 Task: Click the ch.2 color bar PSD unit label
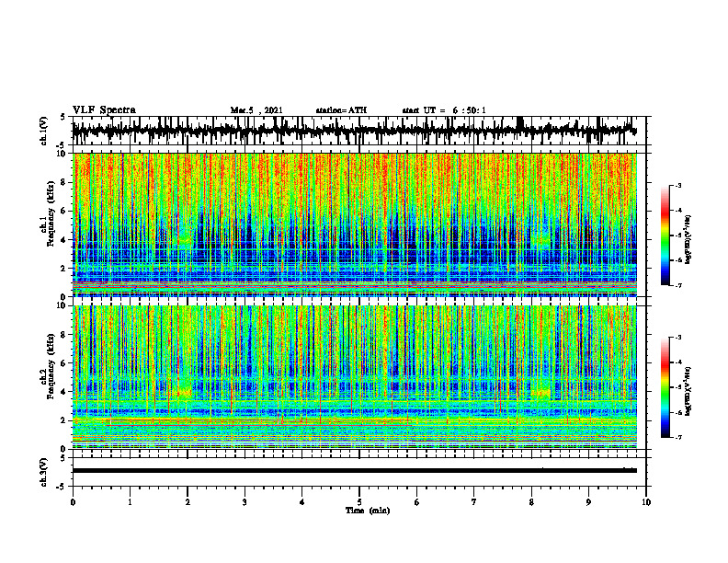pos(688,391)
